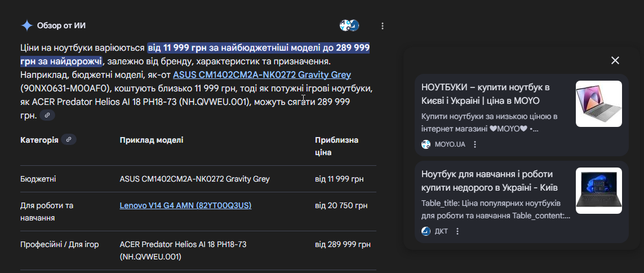This screenshot has height=273, width=644.
Task: Click the 'Обзор от ИИ' heading
Action: pos(61,26)
